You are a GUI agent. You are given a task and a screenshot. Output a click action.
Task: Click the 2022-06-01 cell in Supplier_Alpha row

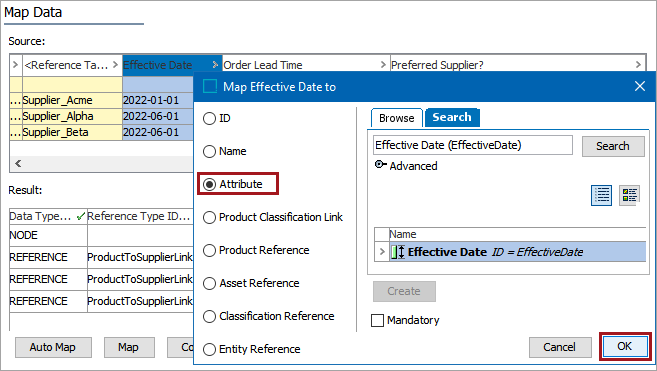(158, 116)
